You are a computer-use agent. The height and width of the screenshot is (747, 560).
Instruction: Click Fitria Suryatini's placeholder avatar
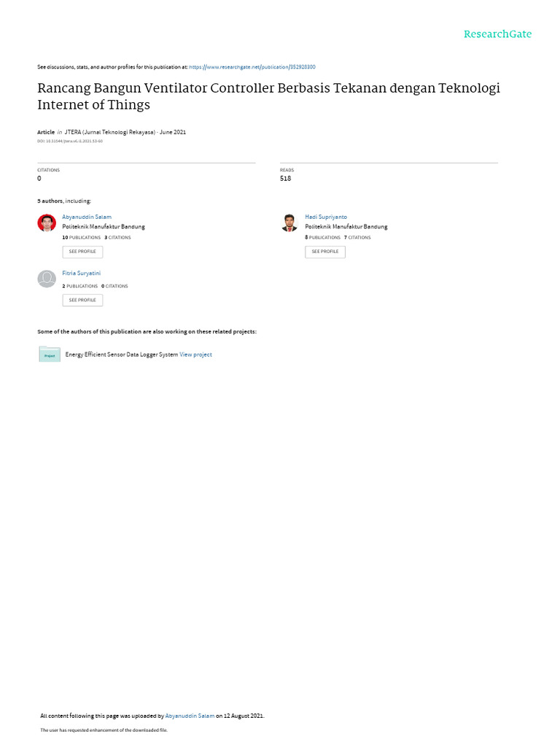[47, 279]
